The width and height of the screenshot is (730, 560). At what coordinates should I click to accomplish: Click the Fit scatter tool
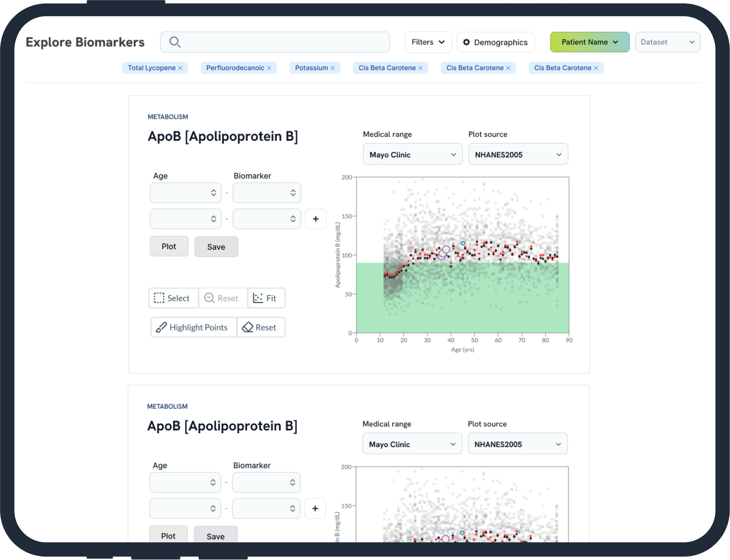[x=266, y=298]
